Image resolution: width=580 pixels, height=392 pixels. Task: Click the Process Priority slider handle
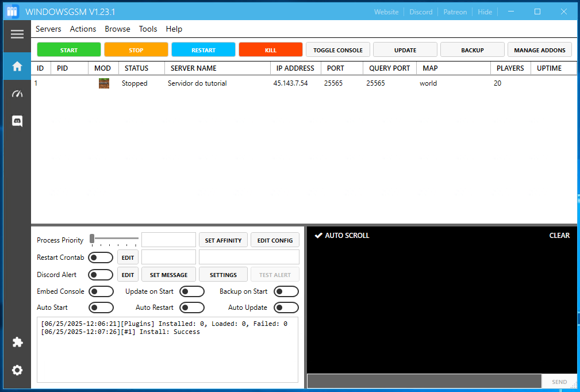(x=92, y=239)
